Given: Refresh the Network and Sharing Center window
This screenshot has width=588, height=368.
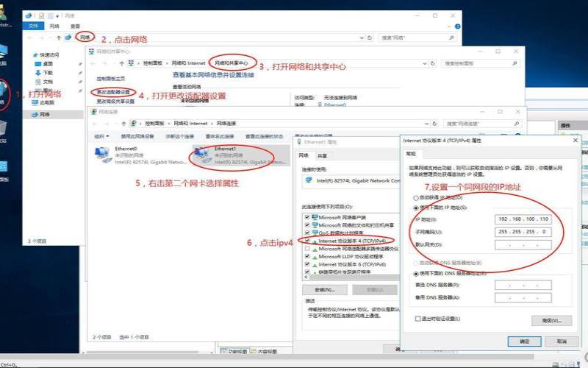Looking at the screenshot, I should click(433, 63).
